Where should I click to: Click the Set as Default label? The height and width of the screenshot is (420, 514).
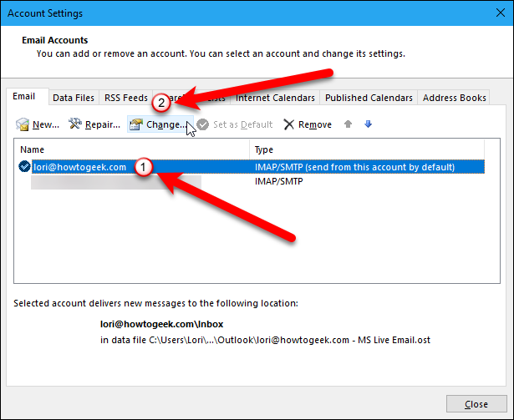[243, 124]
